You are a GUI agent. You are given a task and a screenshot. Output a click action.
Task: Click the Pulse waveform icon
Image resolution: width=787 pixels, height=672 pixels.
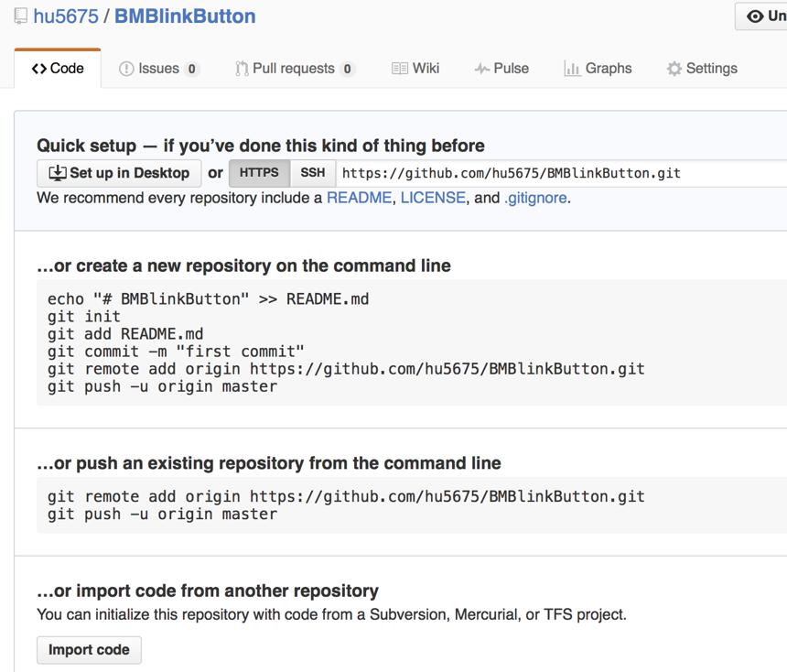[482, 69]
